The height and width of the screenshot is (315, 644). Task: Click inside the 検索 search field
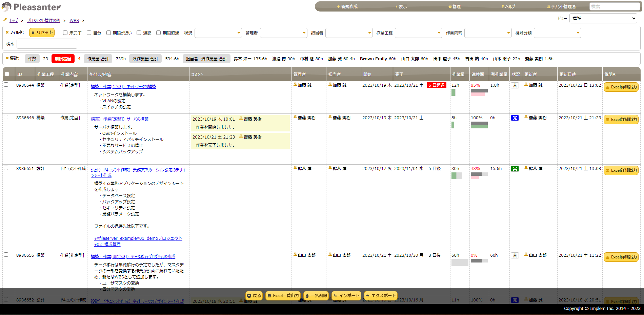click(x=613, y=6)
